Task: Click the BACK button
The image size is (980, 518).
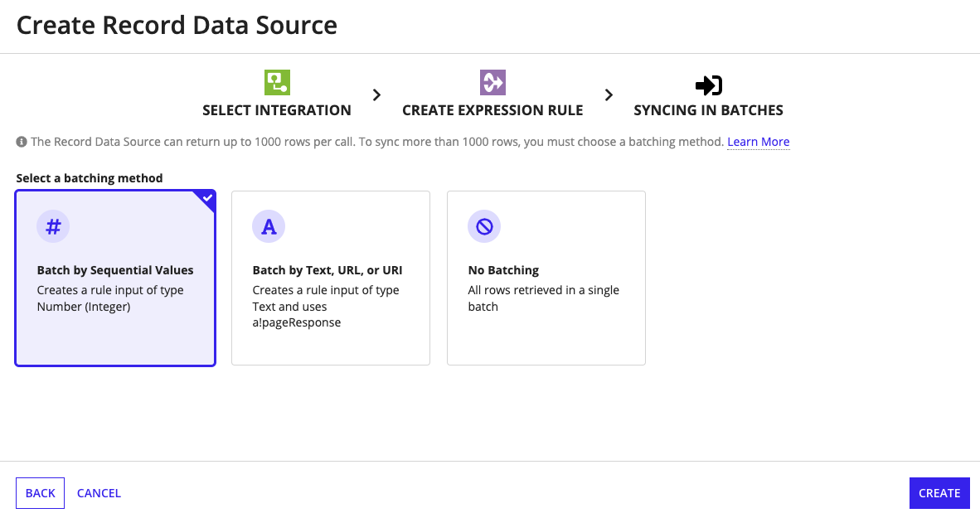Action: 40,493
